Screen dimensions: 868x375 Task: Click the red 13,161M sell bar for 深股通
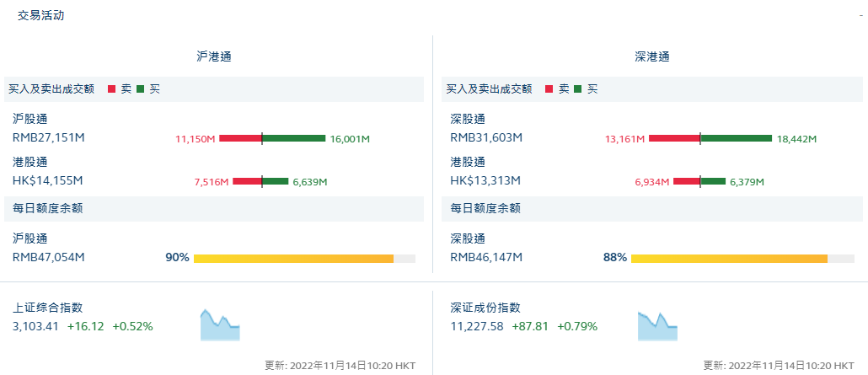point(674,138)
